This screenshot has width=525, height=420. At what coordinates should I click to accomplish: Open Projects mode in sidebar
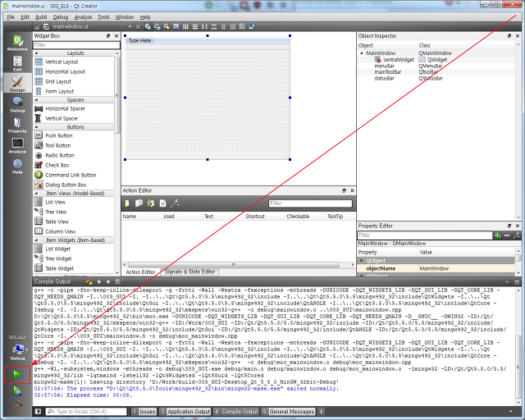click(x=17, y=125)
